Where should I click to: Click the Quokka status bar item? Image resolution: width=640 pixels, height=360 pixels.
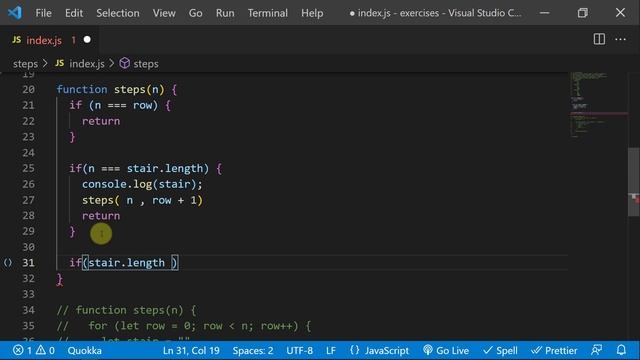pos(84,351)
